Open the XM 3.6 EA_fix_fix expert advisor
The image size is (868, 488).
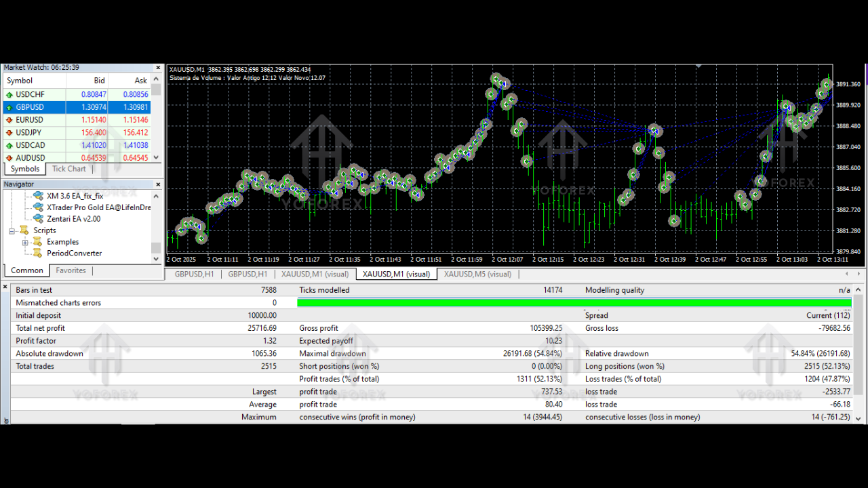point(39,195)
